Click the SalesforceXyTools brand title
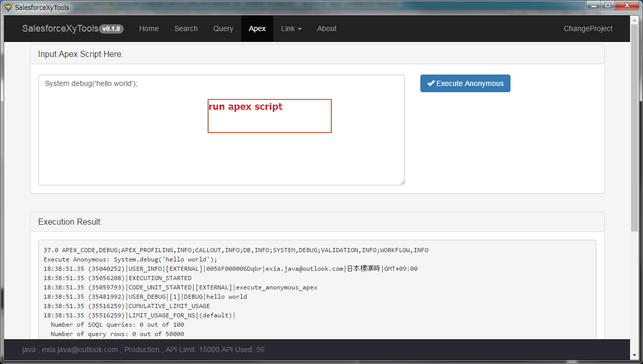Viewport: 643px width, 364px height. pyautogui.click(x=60, y=28)
